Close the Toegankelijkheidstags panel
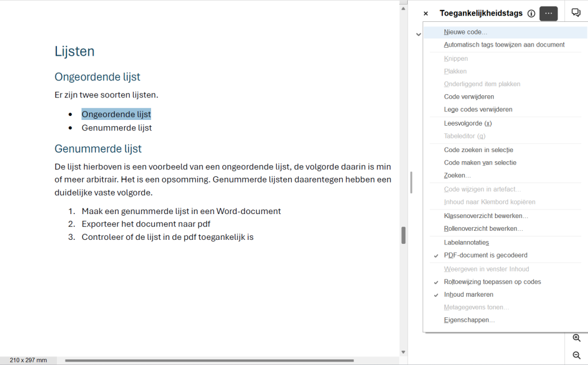This screenshot has width=588, height=365. click(x=425, y=14)
